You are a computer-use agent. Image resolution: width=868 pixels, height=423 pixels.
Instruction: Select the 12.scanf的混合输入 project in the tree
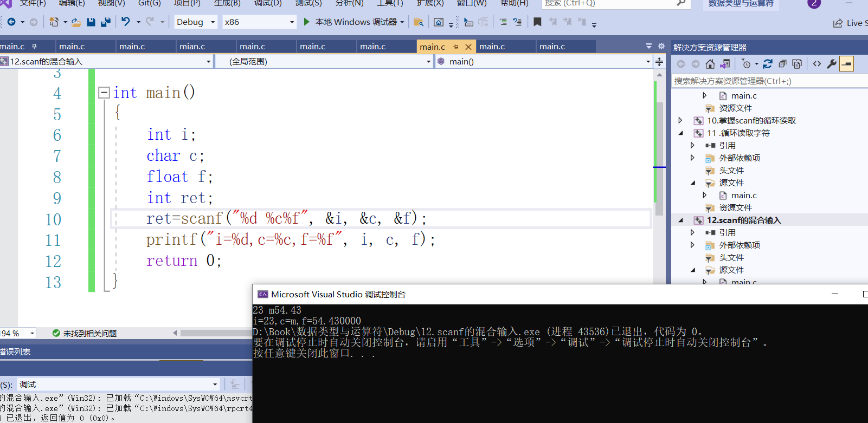[x=743, y=220]
